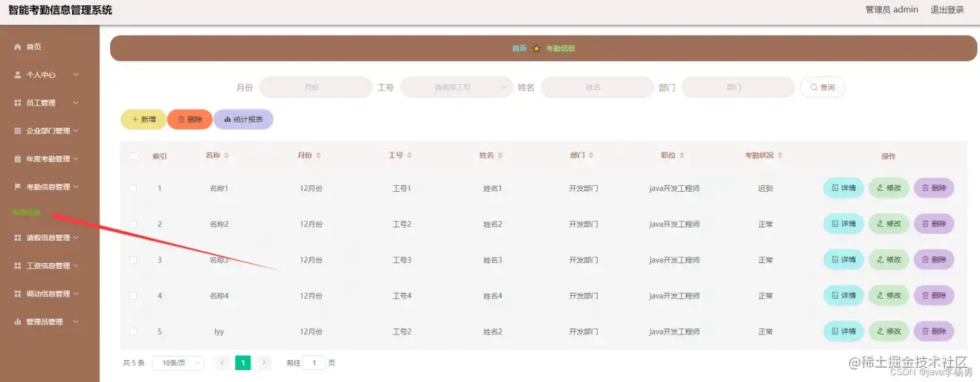
Task: Click the 前往 page number input
Action: tap(315, 363)
